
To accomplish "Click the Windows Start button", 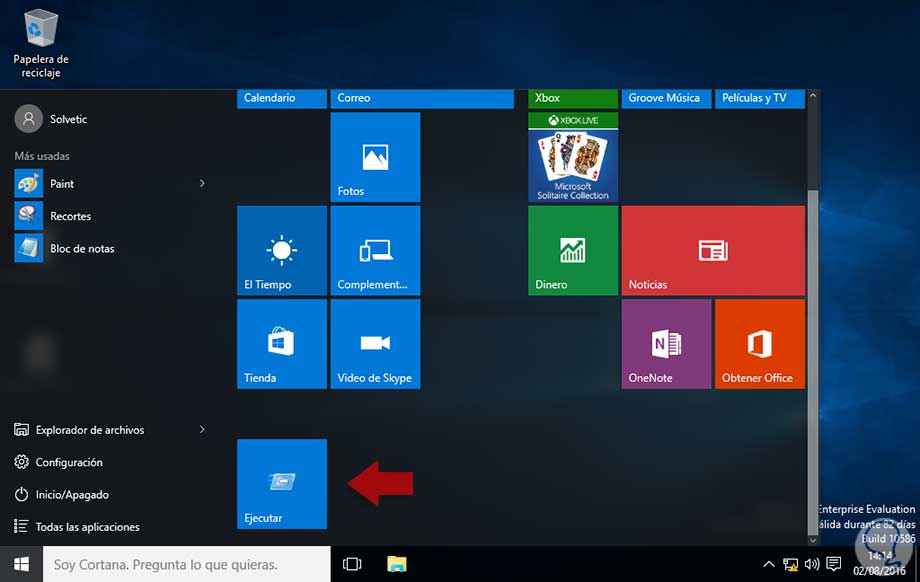I will (x=21, y=564).
